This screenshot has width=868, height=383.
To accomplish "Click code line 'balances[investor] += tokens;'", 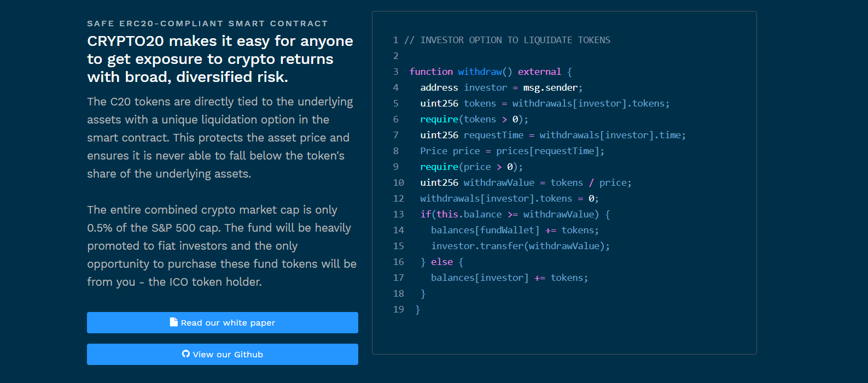I will (x=509, y=278).
